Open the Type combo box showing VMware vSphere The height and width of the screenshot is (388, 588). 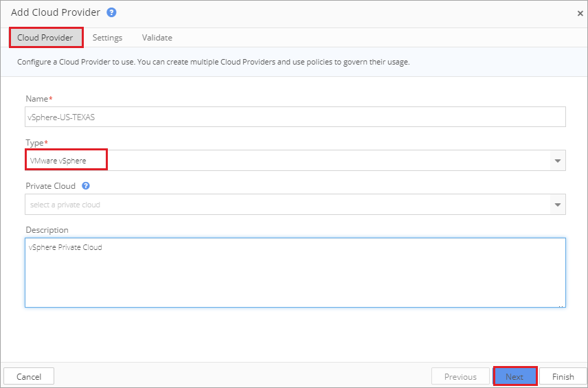[x=295, y=161]
